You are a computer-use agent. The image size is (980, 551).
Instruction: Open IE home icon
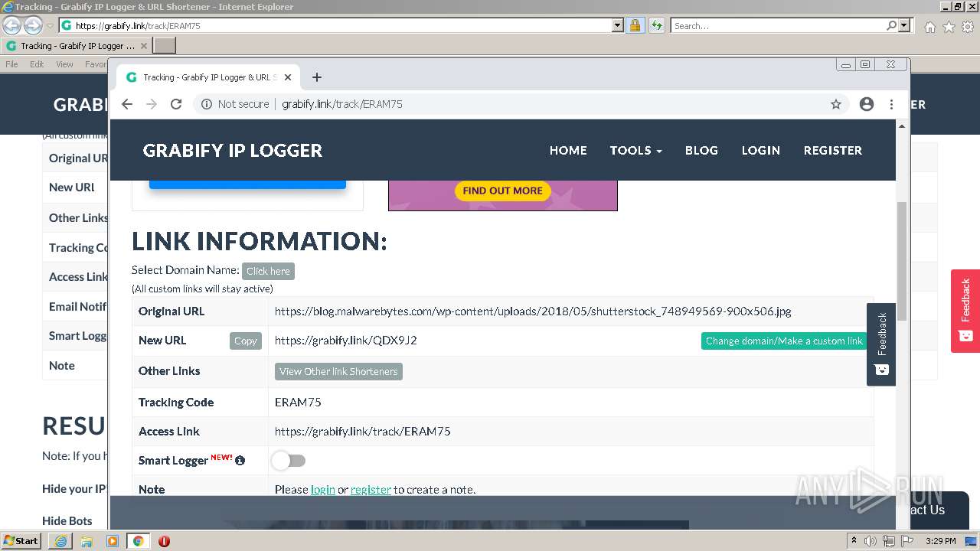[x=929, y=27]
